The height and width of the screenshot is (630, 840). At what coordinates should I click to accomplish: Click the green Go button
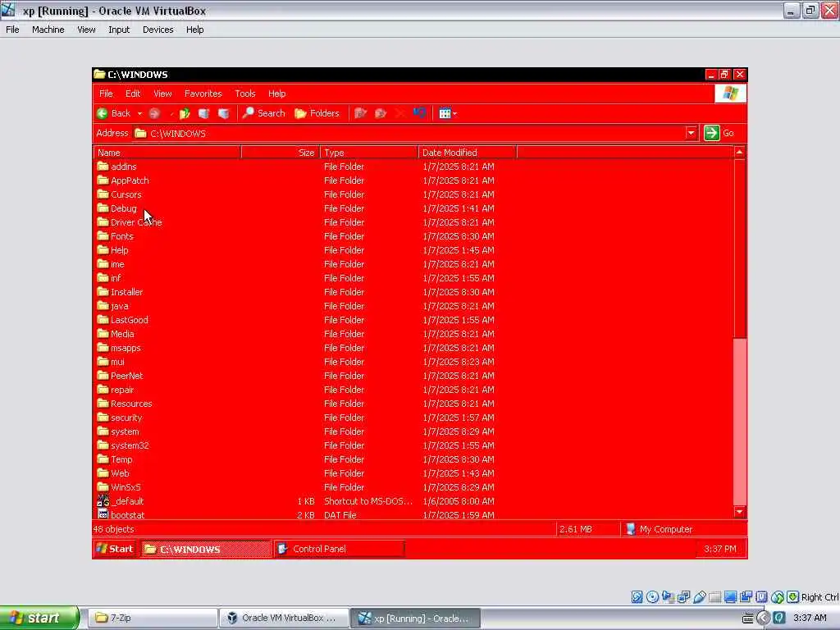point(719,133)
